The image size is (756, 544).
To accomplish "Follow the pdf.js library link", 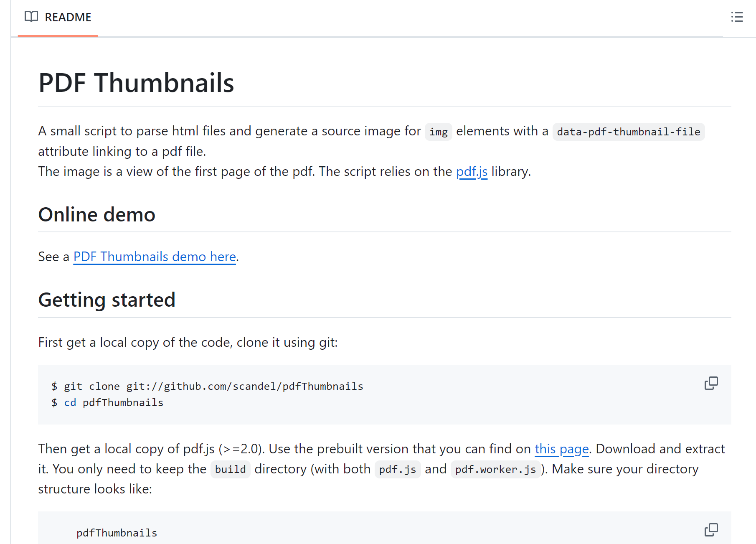I will coord(472,171).
